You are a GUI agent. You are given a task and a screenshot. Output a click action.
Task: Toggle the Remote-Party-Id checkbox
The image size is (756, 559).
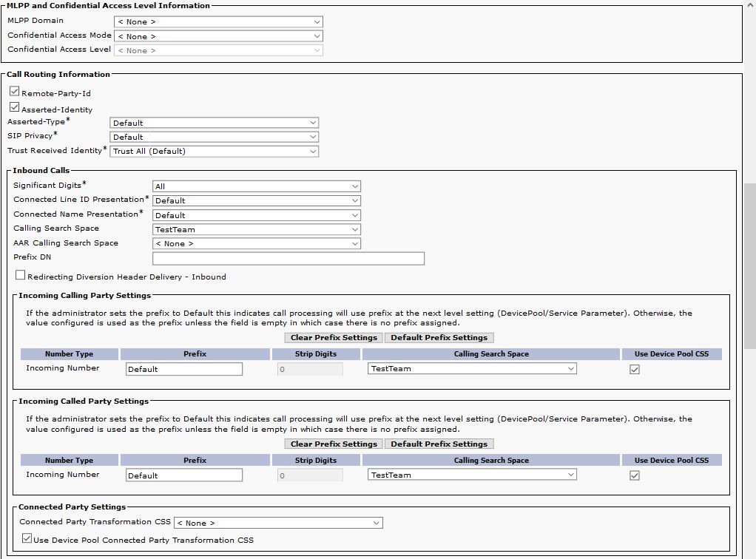(14, 92)
